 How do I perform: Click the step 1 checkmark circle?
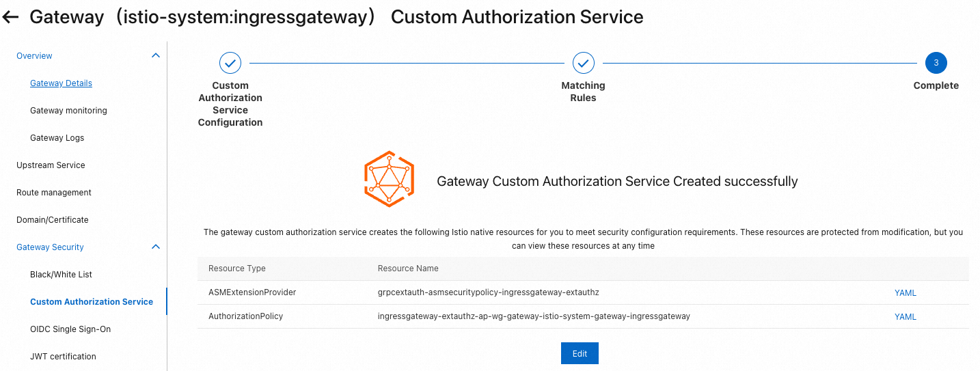[230, 63]
